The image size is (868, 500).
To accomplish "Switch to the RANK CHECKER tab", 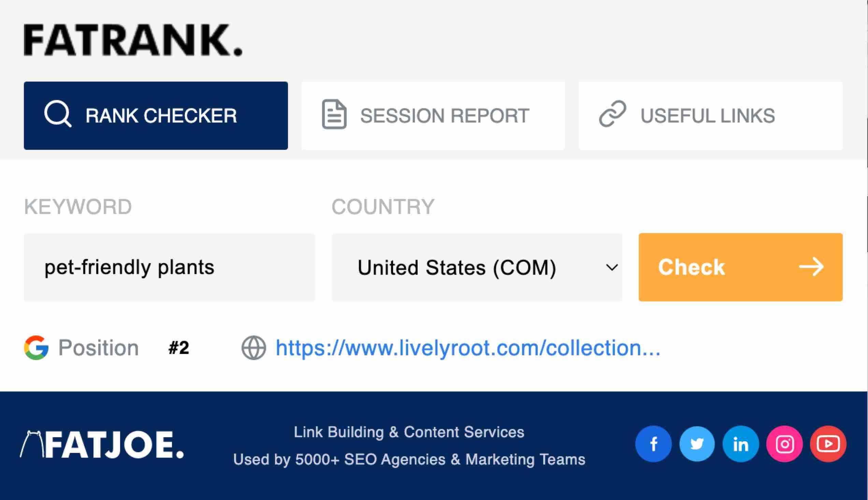I will [x=156, y=115].
